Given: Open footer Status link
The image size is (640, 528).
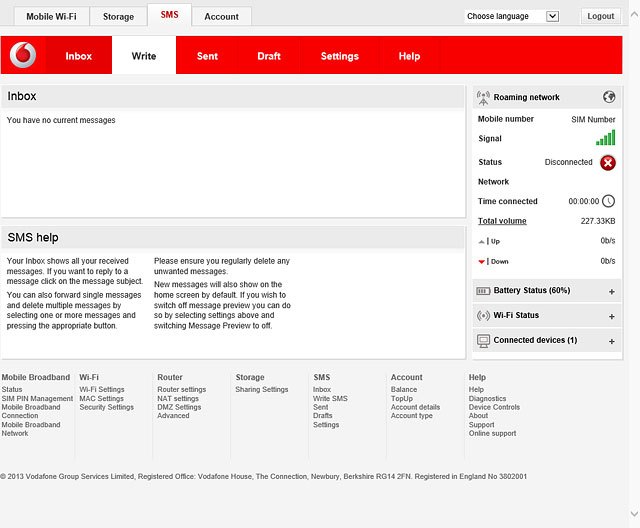Looking at the screenshot, I should pyautogui.click(x=12, y=389).
